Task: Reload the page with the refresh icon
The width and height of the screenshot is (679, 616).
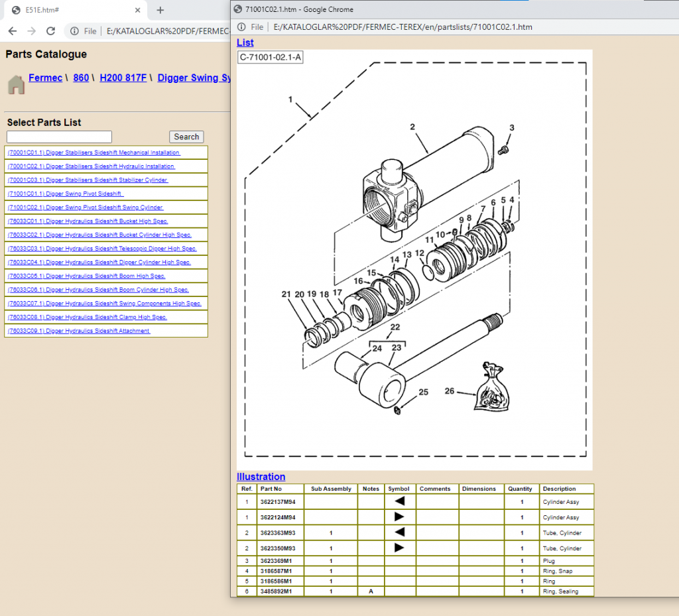Action: point(50,30)
